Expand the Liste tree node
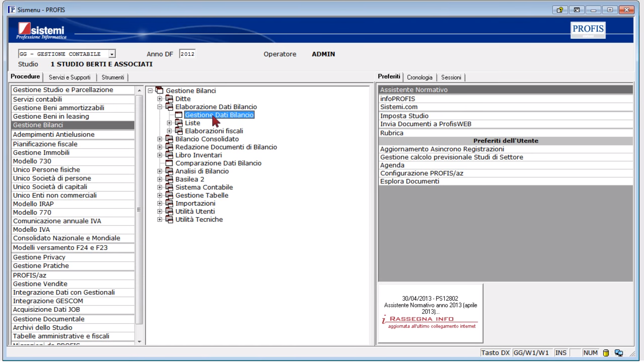 (x=169, y=123)
